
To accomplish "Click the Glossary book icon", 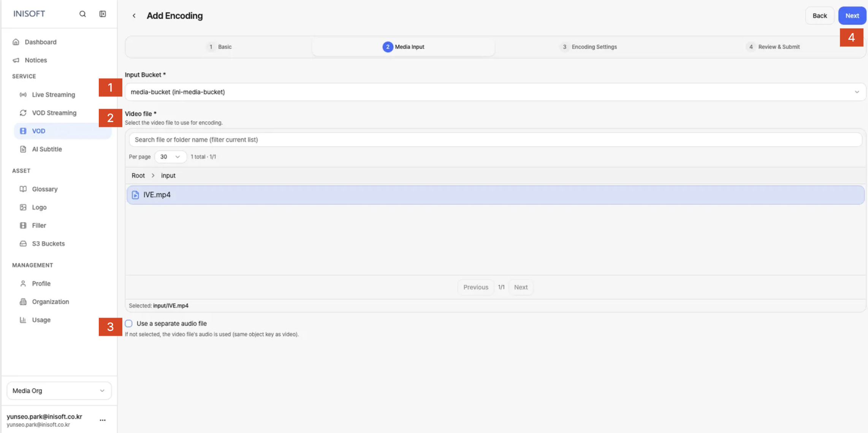I will click(x=23, y=189).
